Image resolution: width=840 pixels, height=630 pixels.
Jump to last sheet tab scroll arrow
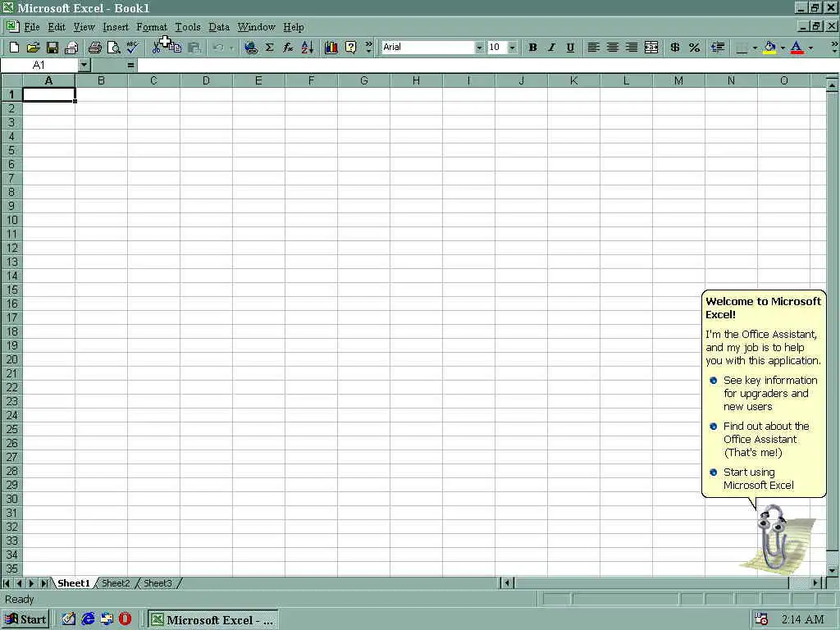pyautogui.click(x=46, y=583)
